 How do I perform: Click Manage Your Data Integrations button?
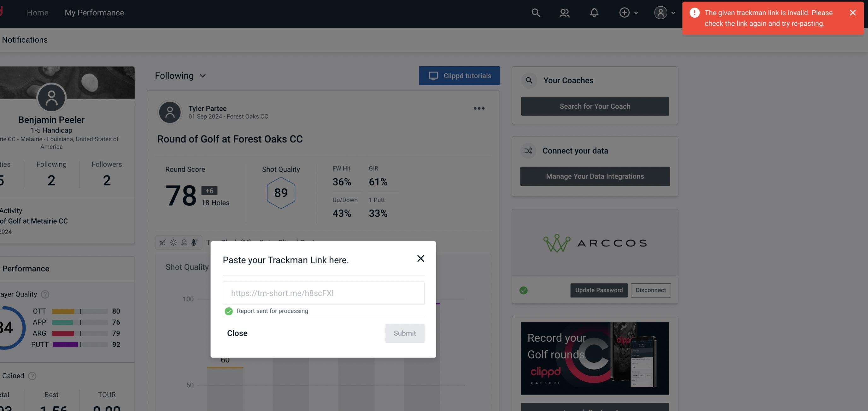595,176
